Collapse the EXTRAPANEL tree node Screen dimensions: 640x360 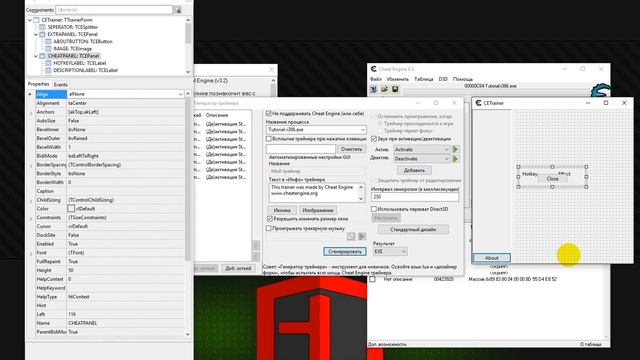tap(36, 34)
